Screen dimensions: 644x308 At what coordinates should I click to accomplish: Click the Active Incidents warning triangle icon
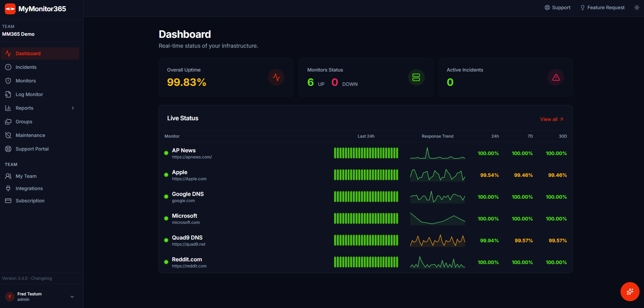[x=556, y=77]
